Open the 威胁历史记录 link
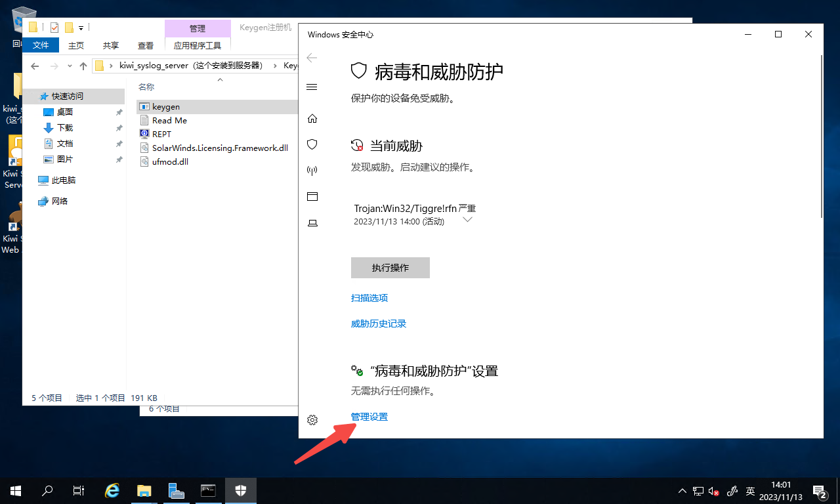Viewport: 840px width, 504px height. click(x=379, y=324)
